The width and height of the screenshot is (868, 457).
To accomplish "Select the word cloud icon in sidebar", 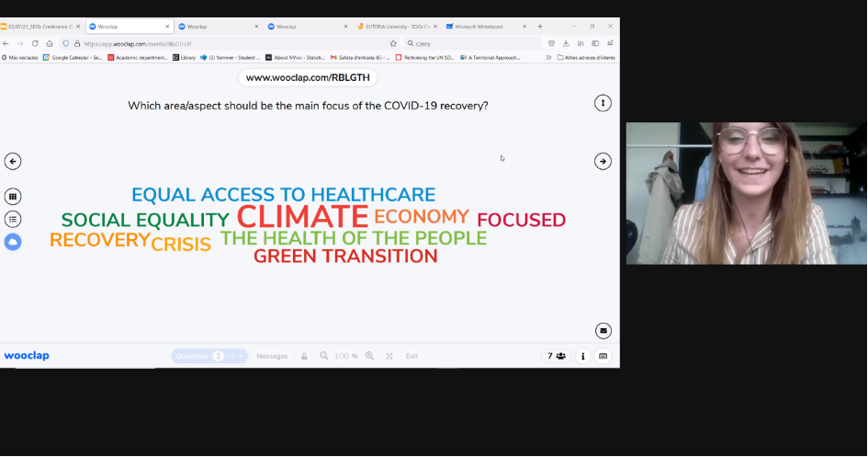I will click(13, 242).
